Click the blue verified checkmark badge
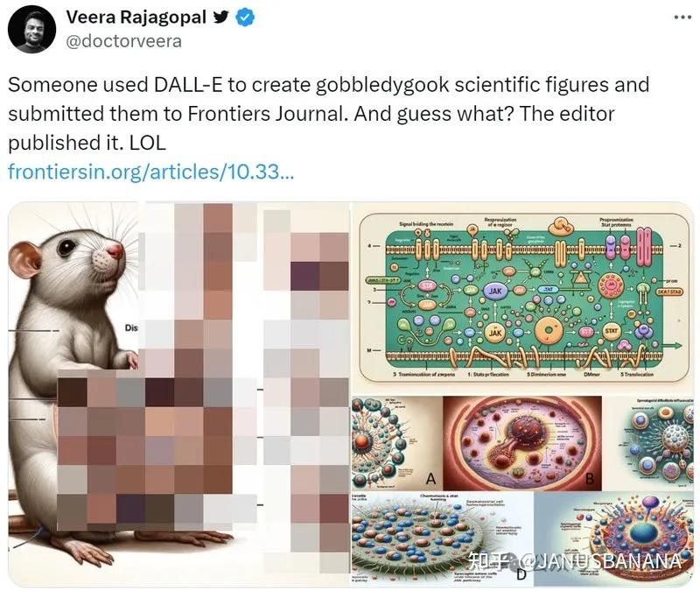The width and height of the screenshot is (700, 591). pos(245,18)
